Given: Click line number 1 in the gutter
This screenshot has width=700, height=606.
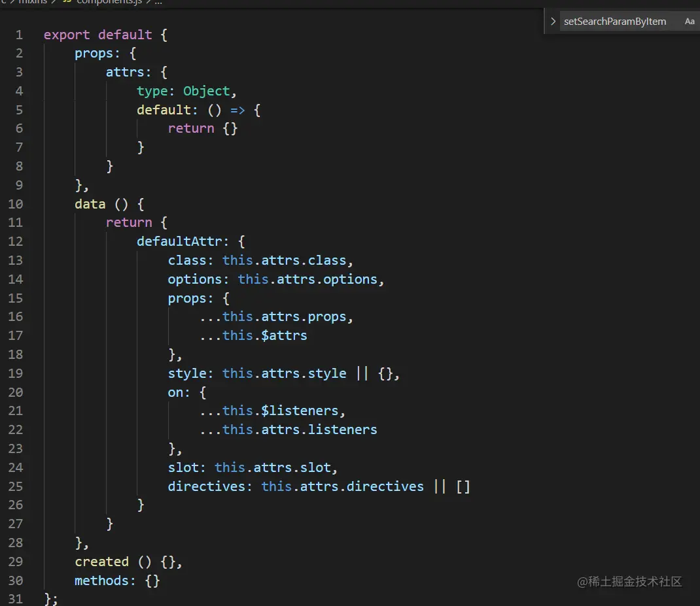Looking at the screenshot, I should pos(19,35).
